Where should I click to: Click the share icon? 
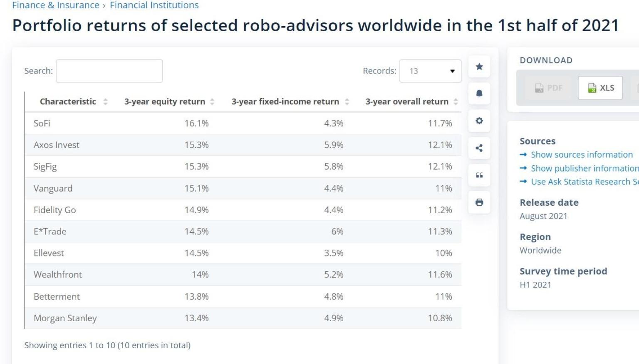(479, 148)
